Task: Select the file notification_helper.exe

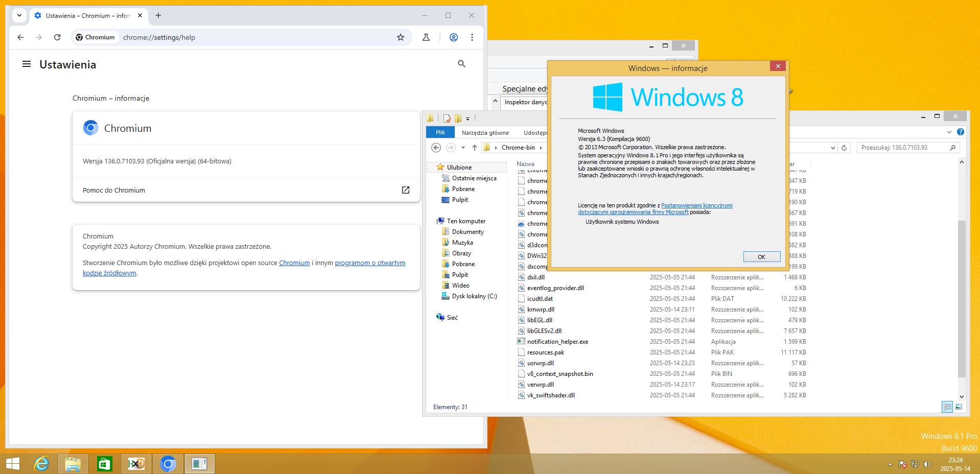Action: point(557,342)
